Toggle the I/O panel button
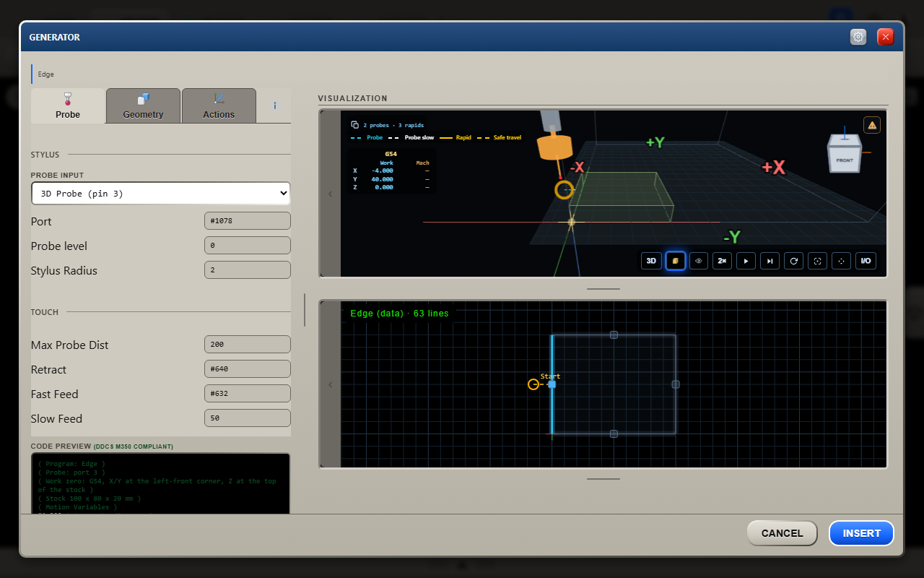Viewport: 924px width, 578px height. pyautogui.click(x=866, y=261)
